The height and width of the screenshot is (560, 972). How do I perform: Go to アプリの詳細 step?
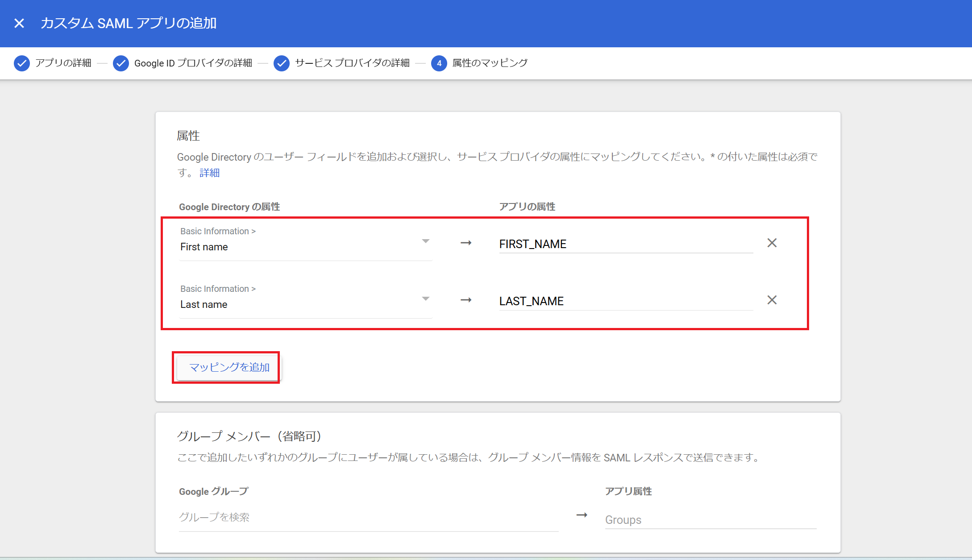(63, 63)
